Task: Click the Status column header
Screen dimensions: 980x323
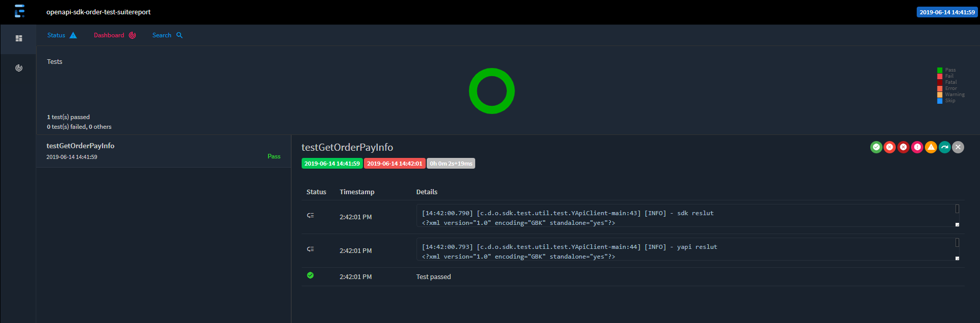Action: [316, 192]
